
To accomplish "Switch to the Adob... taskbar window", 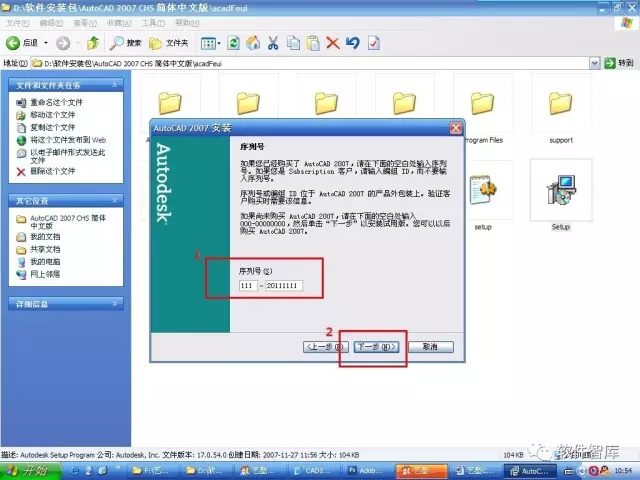I will (x=367, y=471).
